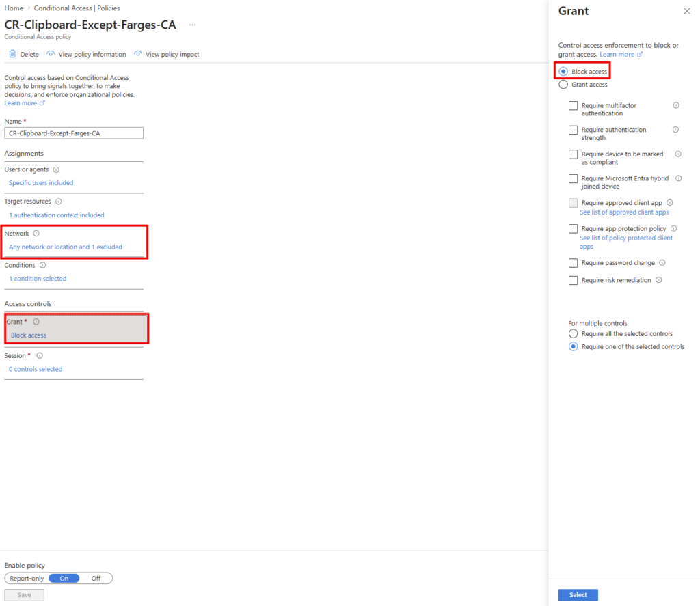This screenshot has width=700, height=606.
Task: Check the Require approved client app checkbox
Action: (574, 203)
